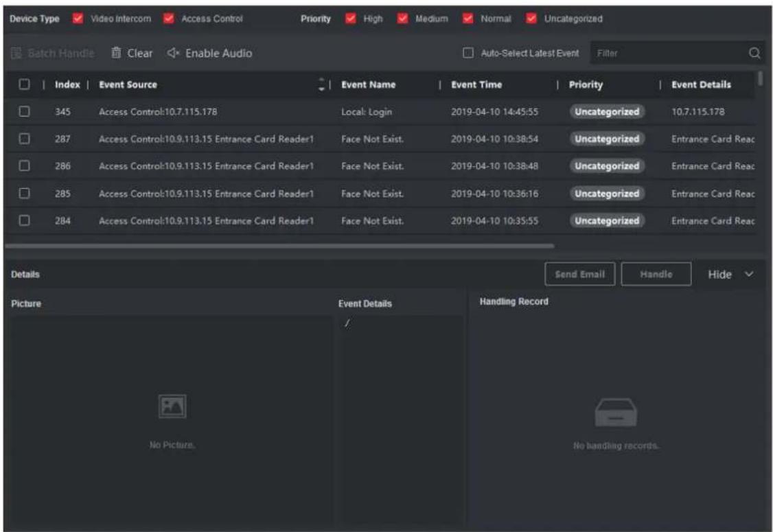This screenshot has width=773, height=532.
Task: Click the horizontal scrollbar under the event table
Action: click(x=279, y=246)
